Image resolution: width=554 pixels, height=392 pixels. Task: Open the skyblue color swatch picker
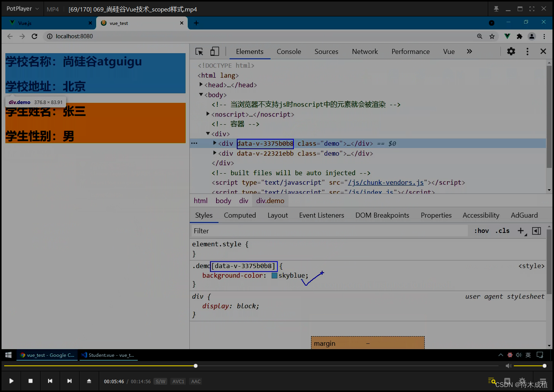point(274,275)
